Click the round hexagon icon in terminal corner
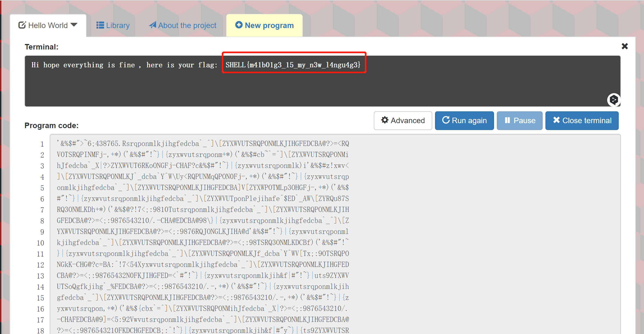The image size is (644, 334). tap(614, 100)
